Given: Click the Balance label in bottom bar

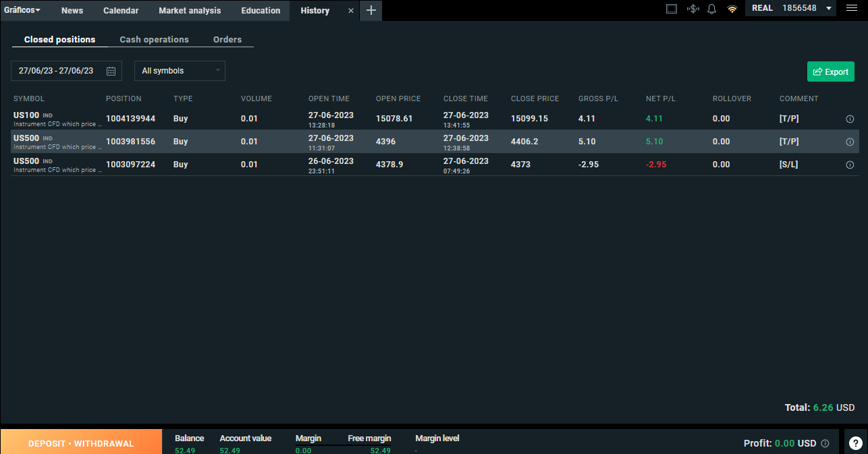Looking at the screenshot, I should [189, 438].
